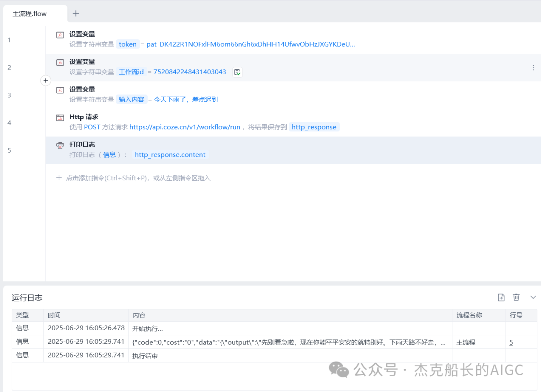Select the 打印日志 command title
Viewport: 541px width, 392px height.
coord(82,145)
